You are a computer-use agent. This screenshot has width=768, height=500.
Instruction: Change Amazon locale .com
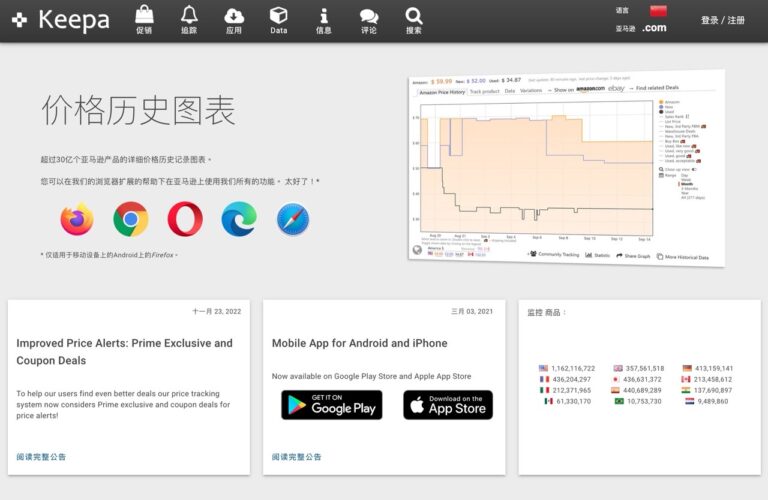pos(654,28)
